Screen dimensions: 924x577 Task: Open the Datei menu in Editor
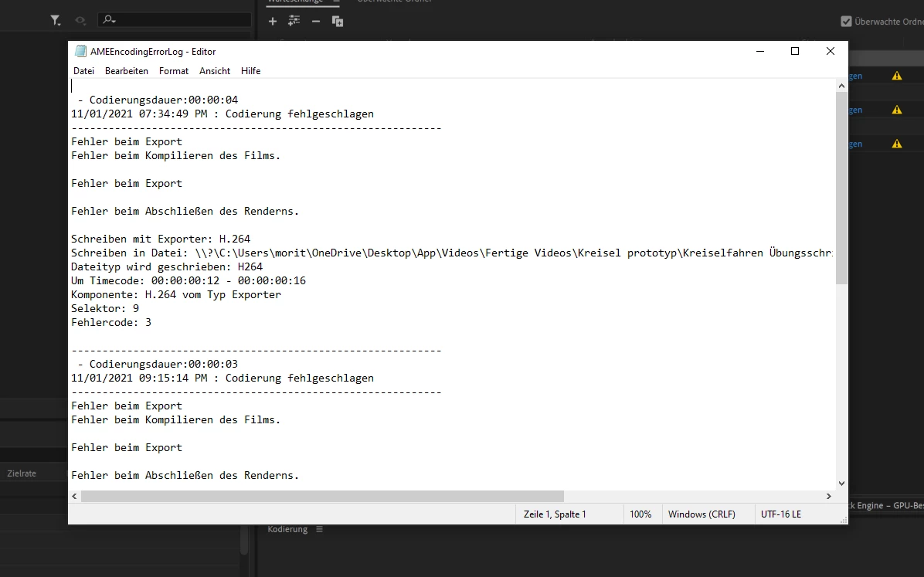[83, 71]
